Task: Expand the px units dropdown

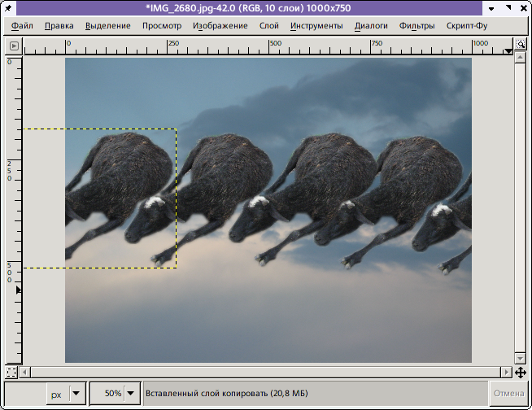Action: pyautogui.click(x=76, y=394)
